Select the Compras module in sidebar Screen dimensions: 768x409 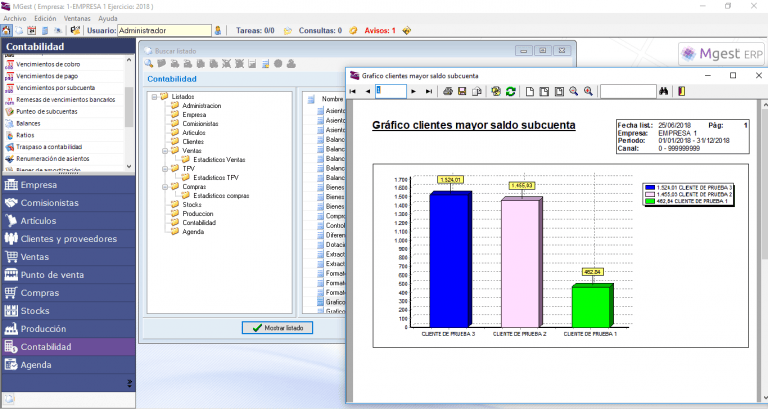(69, 293)
